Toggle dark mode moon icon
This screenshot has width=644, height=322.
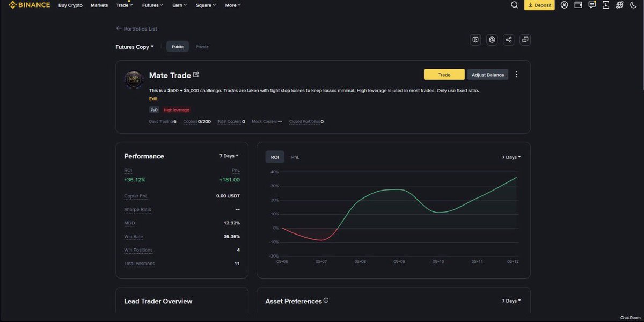point(634,5)
